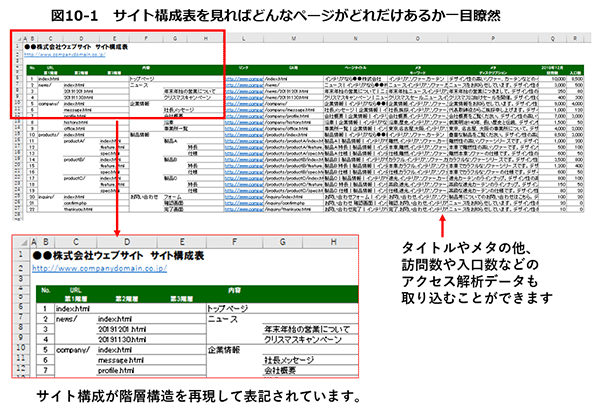Screen dimensions: 600x415
Task: Select column P header in top sheet
Action: point(500,40)
